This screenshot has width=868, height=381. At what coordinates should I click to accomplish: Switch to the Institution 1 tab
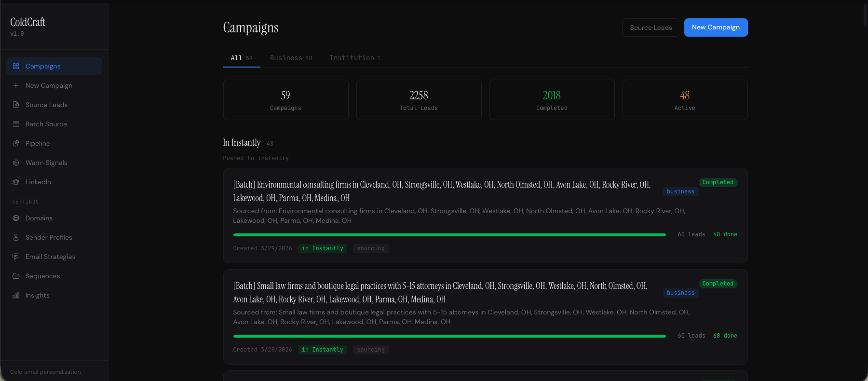[355, 58]
